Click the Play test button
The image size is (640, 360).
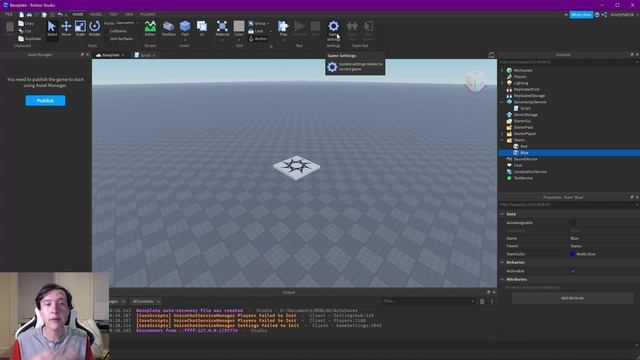[x=283, y=26]
